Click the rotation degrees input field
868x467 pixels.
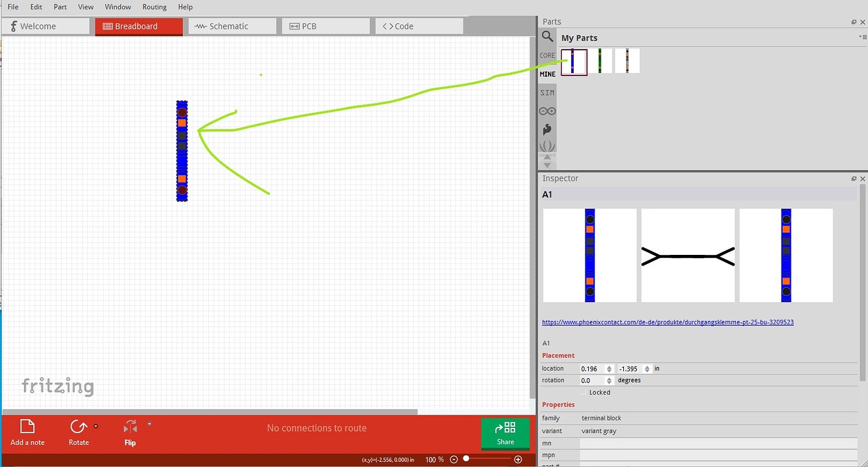(x=593, y=380)
